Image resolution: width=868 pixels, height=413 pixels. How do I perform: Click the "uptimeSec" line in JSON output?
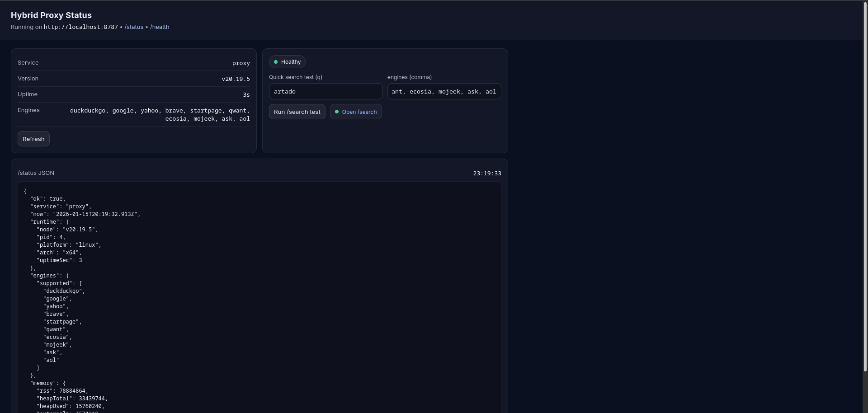[59, 260]
